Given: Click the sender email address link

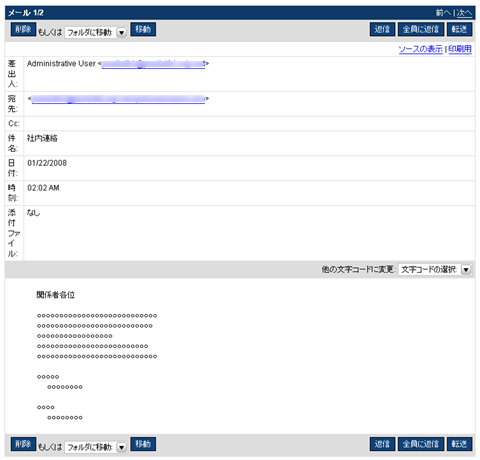Looking at the screenshot, I should pos(153,64).
